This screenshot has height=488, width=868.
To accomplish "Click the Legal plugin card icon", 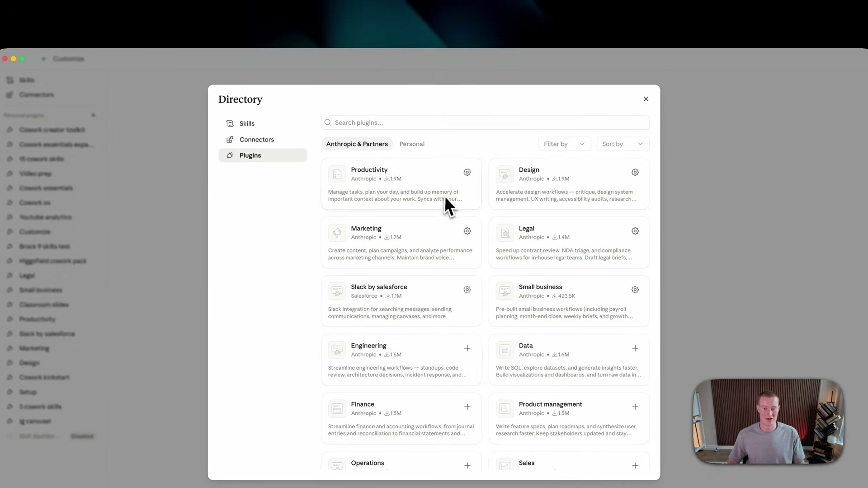I will click(x=505, y=233).
